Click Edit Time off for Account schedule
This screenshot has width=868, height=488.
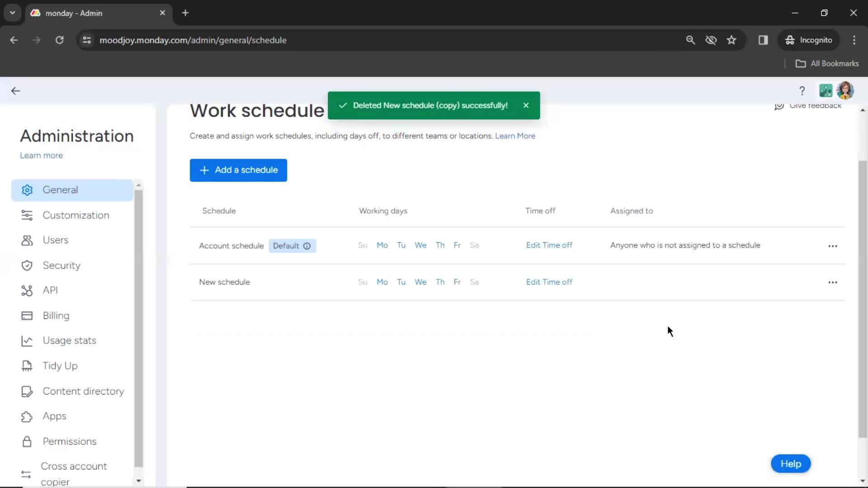(549, 245)
